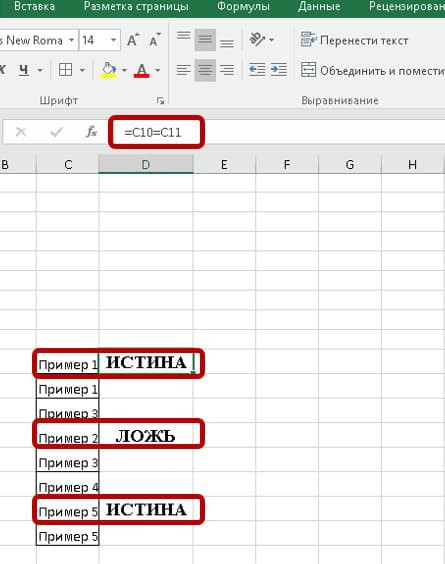Open the Вставка ribbon tab

coord(35,6)
